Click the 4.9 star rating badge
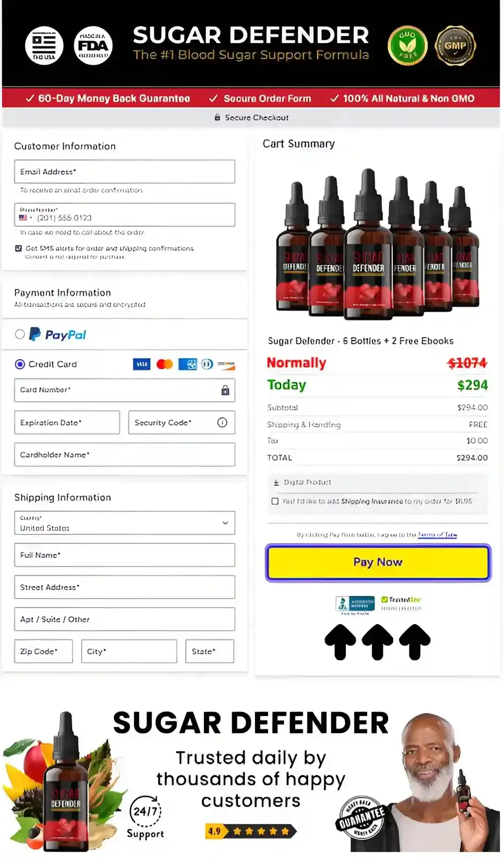The image size is (504, 858). [251, 831]
